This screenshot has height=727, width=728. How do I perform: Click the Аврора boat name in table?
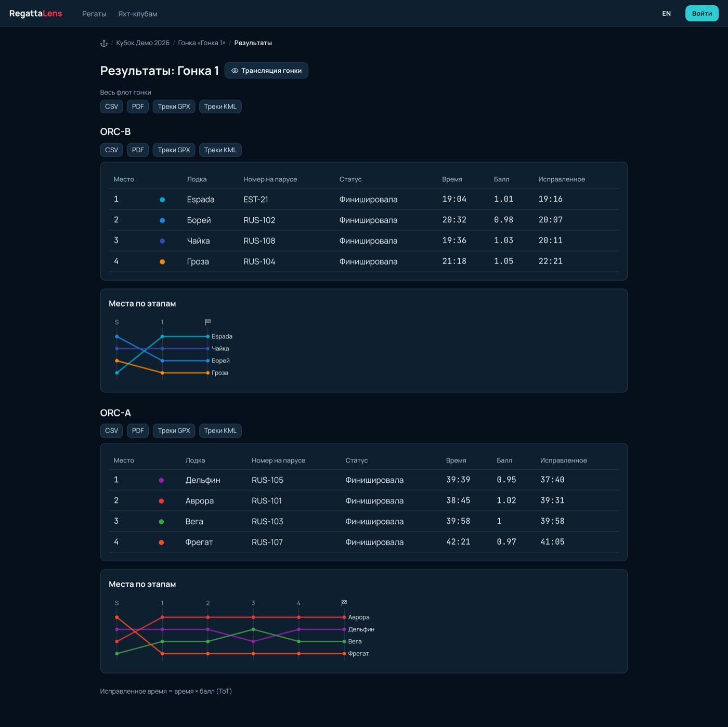click(199, 501)
